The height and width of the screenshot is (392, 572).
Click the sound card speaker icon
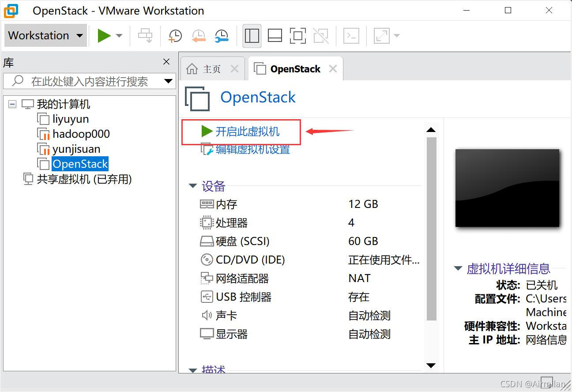click(207, 316)
